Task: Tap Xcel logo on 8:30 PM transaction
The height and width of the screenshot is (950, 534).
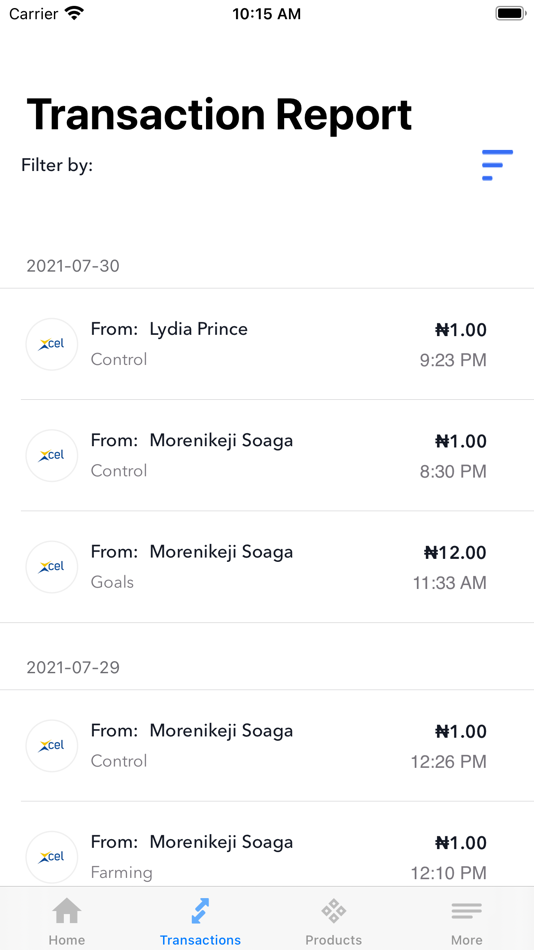Action: 52,456
